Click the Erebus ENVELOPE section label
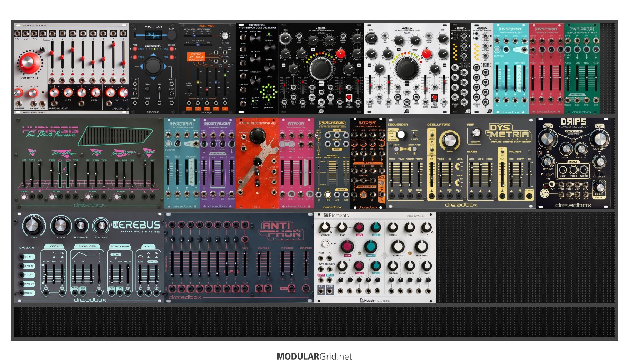 tap(87, 246)
